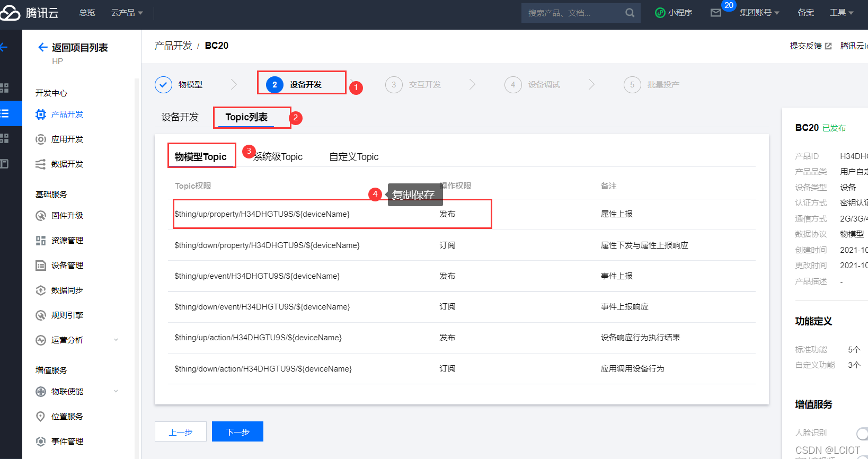
Task: Open the 工具 dropdown menu
Action: (842, 13)
